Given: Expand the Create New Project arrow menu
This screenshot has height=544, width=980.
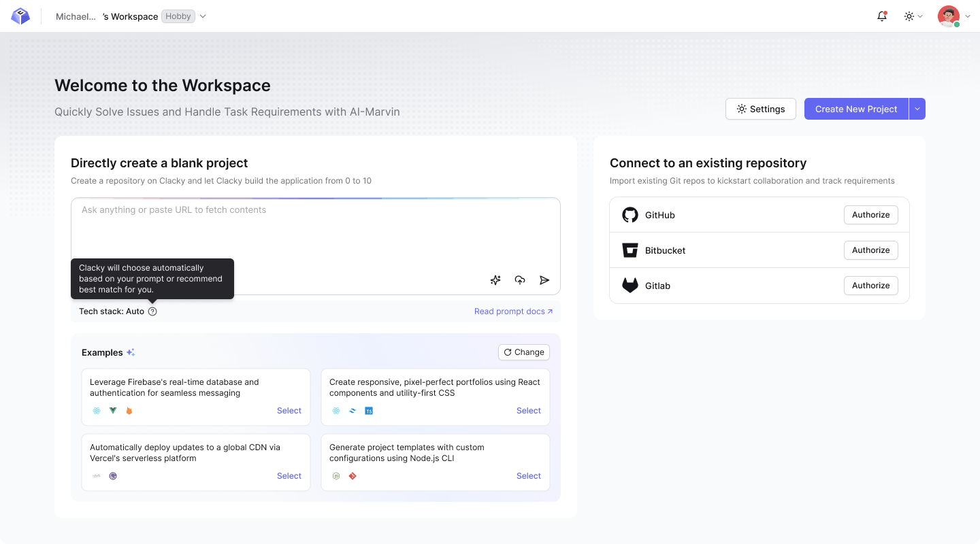Looking at the screenshot, I should pyautogui.click(x=917, y=109).
